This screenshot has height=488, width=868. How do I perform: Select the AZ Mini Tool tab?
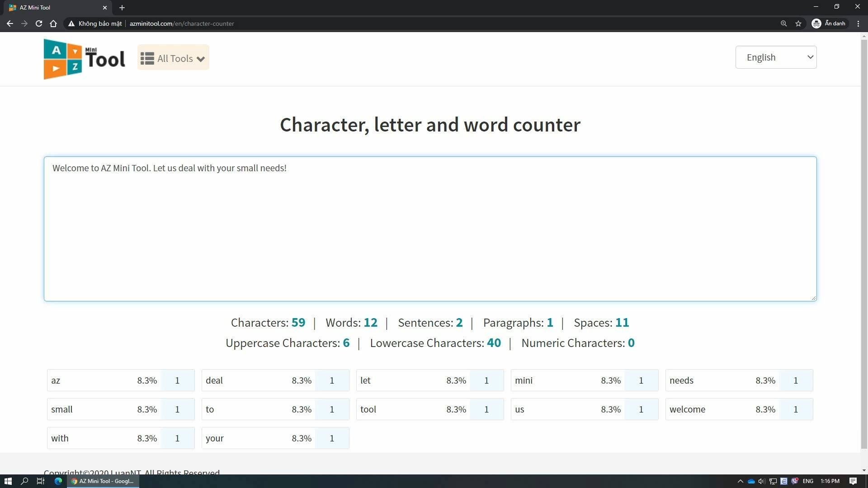[58, 8]
